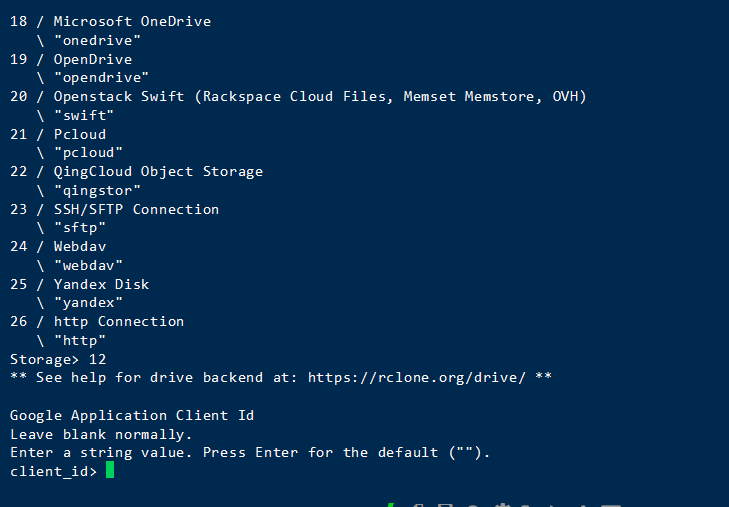Screen dimensions: 729x507
Task: Click the "qingstor" quoted value
Action: [x=97, y=190]
